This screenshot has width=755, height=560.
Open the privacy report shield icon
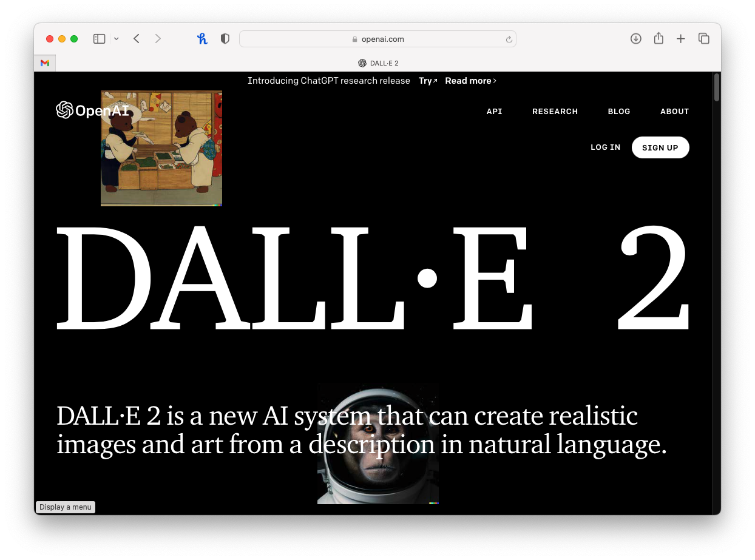pyautogui.click(x=225, y=39)
